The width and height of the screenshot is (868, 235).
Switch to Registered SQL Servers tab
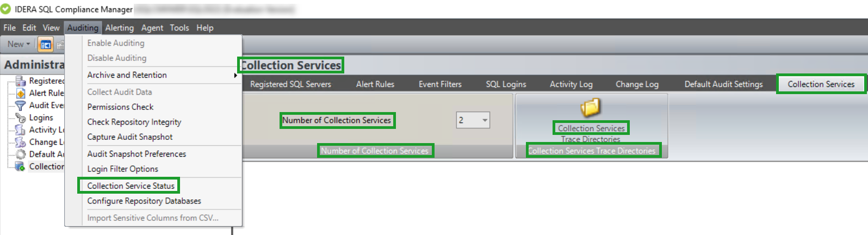[x=290, y=84]
